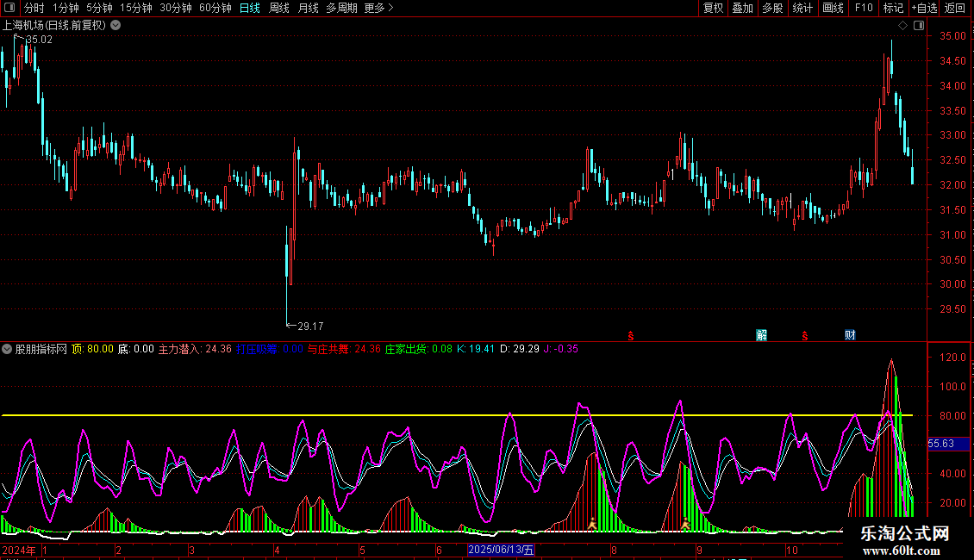Select the 周线 weekly chart tab
974x560 pixels.
tap(278, 8)
